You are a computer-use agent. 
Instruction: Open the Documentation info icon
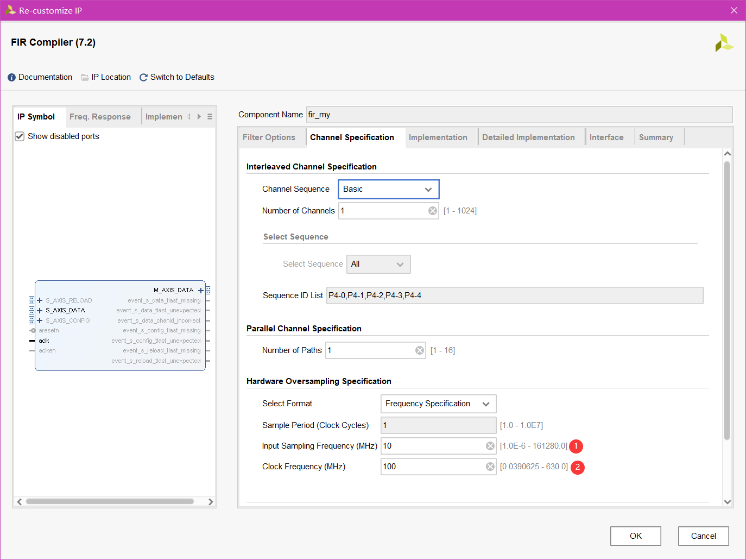pyautogui.click(x=12, y=78)
